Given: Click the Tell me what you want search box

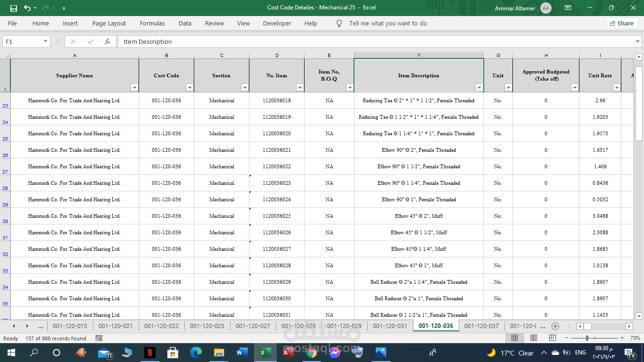Looking at the screenshot, I should point(388,23).
